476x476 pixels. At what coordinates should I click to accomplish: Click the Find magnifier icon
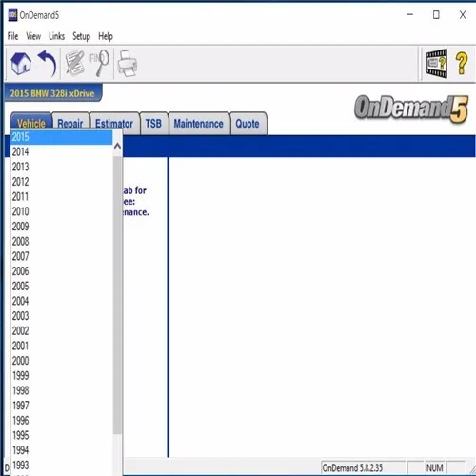100,63
